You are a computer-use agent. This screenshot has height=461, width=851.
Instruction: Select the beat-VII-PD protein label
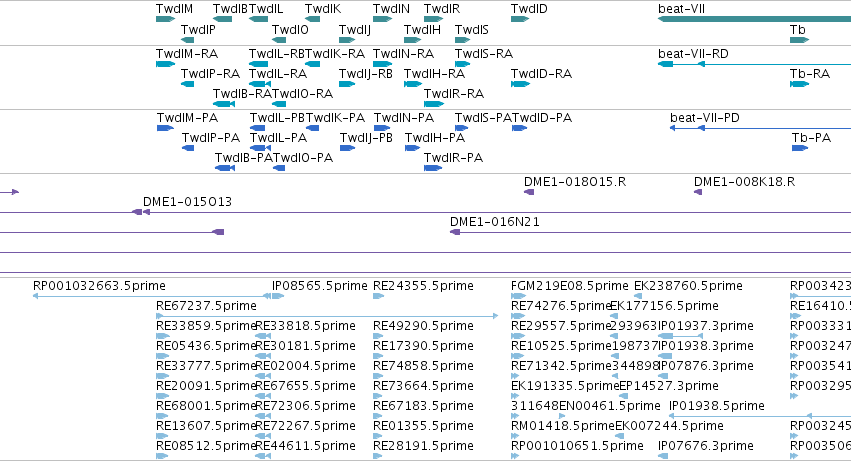point(704,118)
